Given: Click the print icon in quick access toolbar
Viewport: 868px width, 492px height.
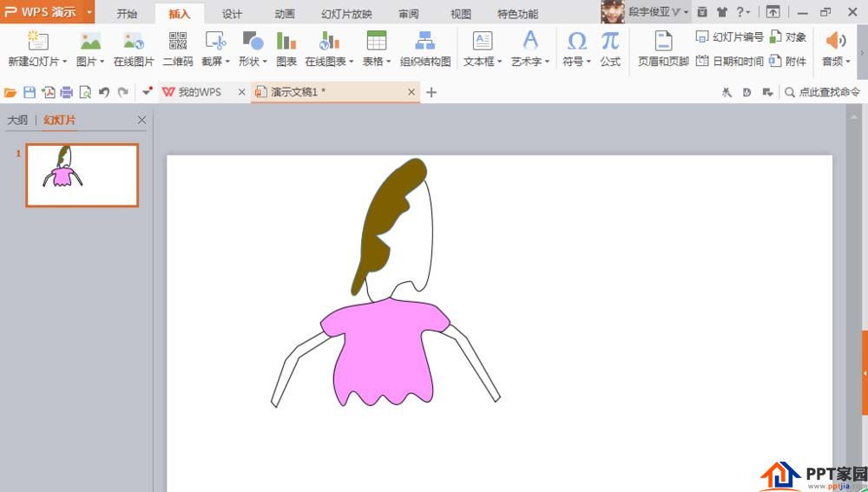Looking at the screenshot, I should (x=66, y=92).
